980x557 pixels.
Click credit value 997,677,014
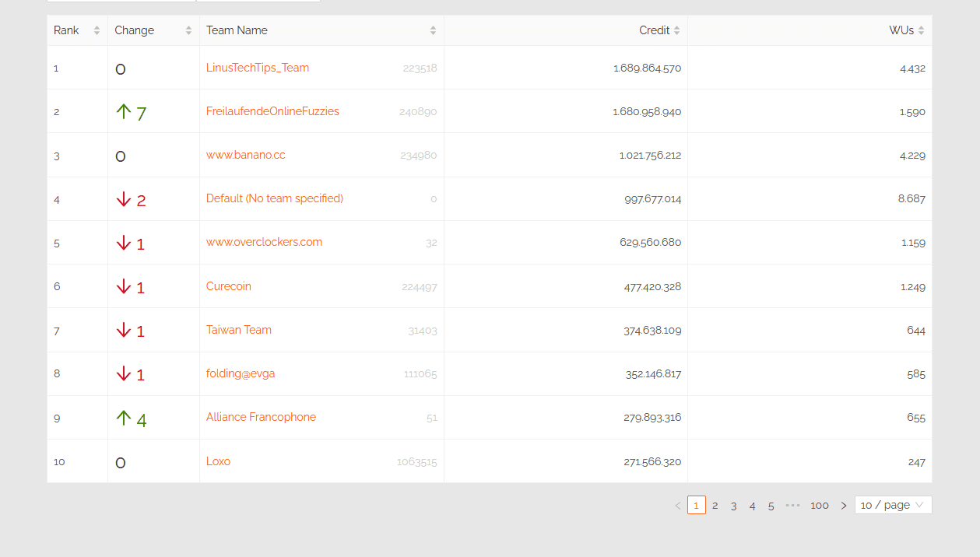point(653,199)
